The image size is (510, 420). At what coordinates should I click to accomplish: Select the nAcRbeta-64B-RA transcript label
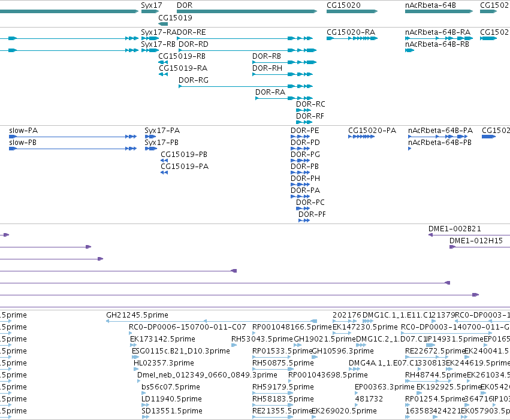(437, 32)
